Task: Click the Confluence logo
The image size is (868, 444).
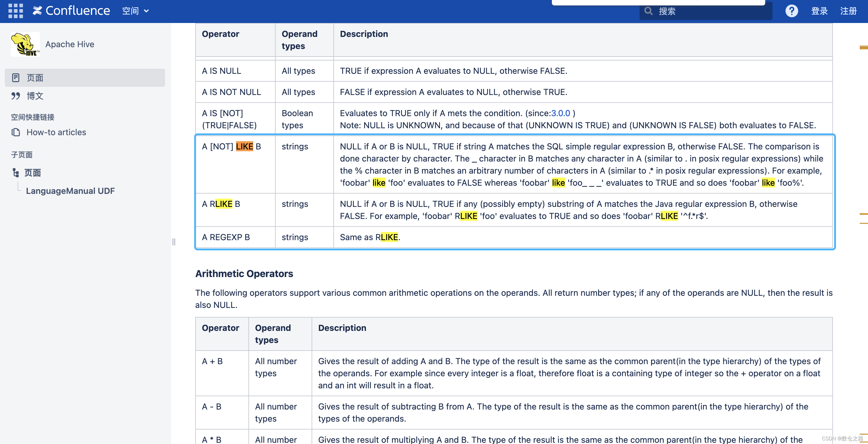Action: [71, 11]
